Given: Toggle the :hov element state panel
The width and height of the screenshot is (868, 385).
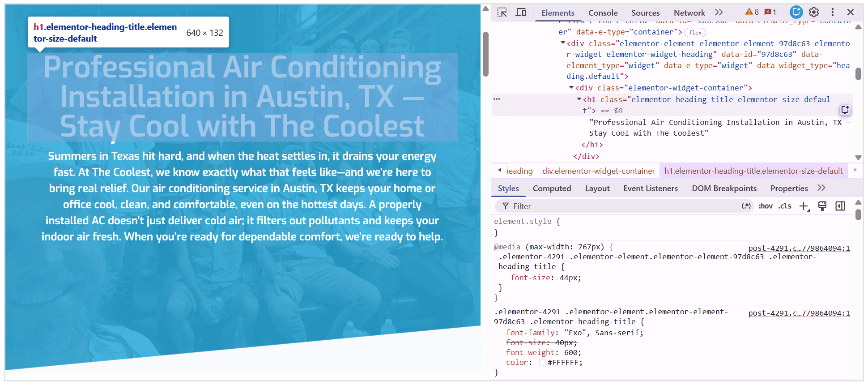Looking at the screenshot, I should pos(766,206).
